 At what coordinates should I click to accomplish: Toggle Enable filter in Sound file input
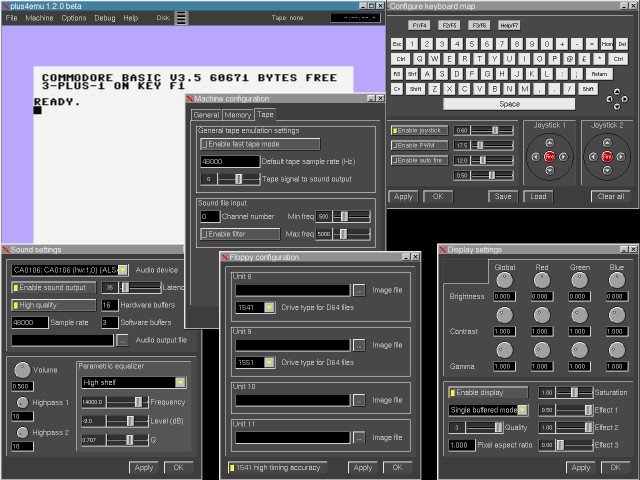pyautogui.click(x=240, y=234)
